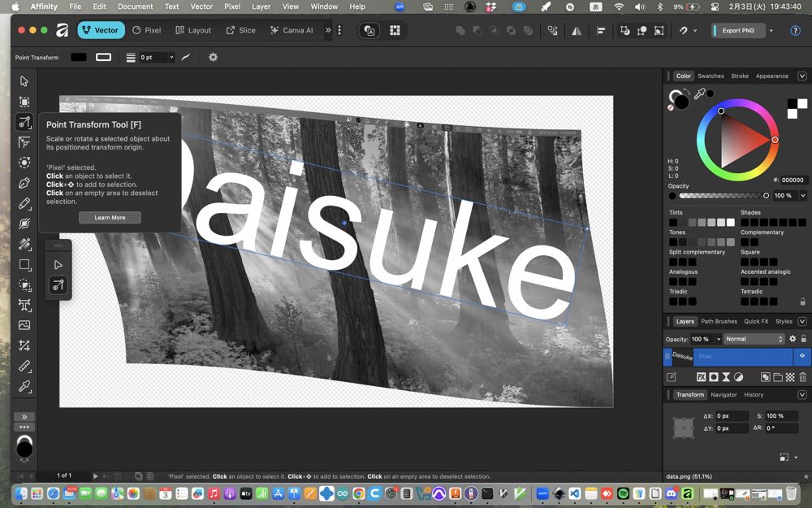Toggle the layer lock in Layers panel
Viewport: 812px width, 508px height.
pyautogui.click(x=804, y=339)
